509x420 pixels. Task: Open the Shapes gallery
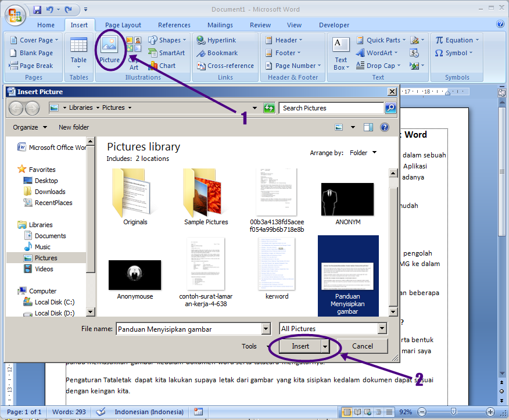pos(167,40)
